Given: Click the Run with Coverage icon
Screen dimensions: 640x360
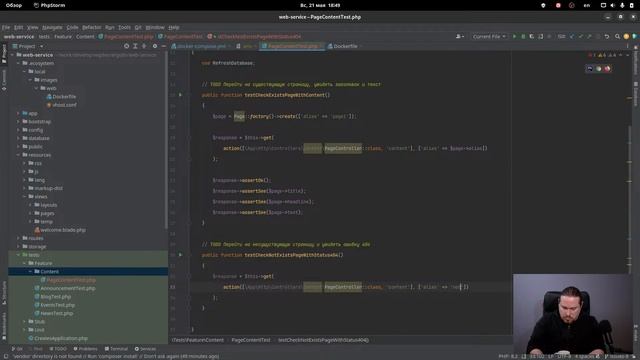Looking at the screenshot, I should click(532, 37).
